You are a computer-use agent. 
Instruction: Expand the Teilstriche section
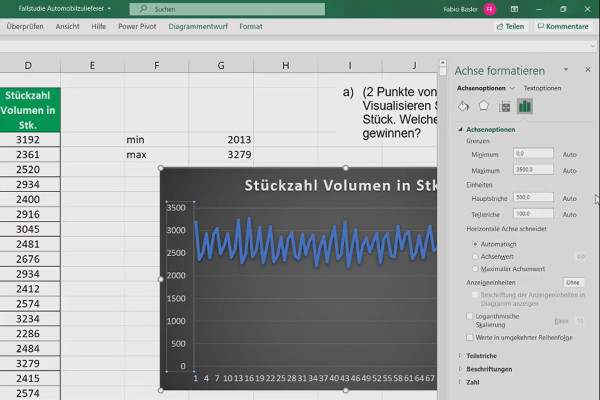(460, 356)
